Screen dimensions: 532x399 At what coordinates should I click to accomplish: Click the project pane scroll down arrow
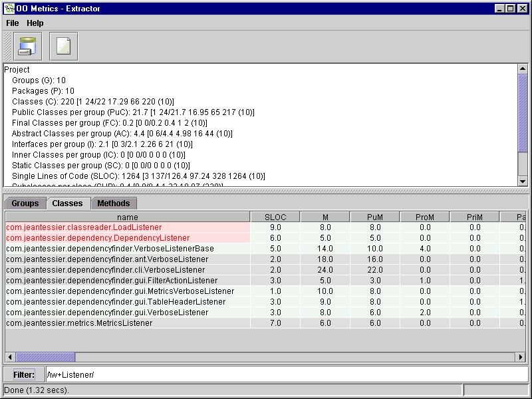(523, 182)
